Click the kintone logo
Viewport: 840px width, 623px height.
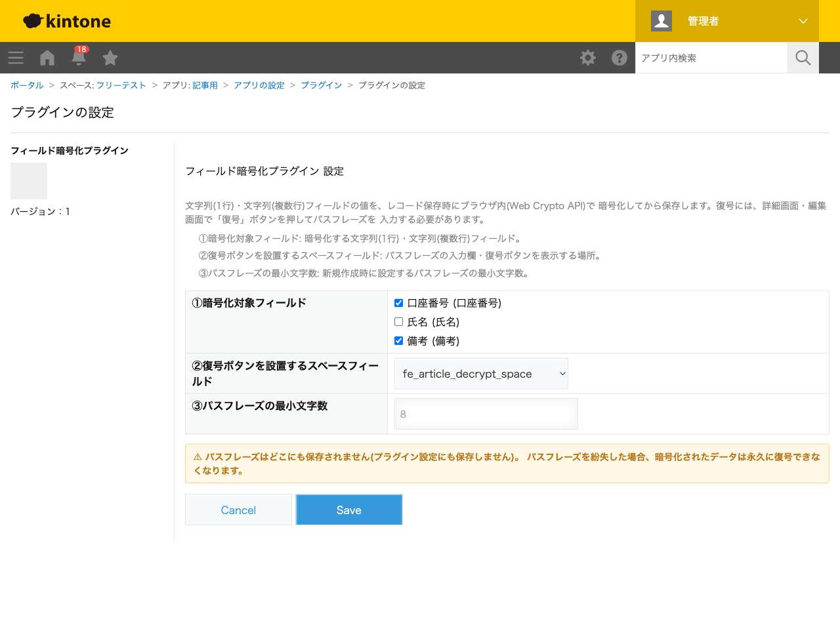67,21
